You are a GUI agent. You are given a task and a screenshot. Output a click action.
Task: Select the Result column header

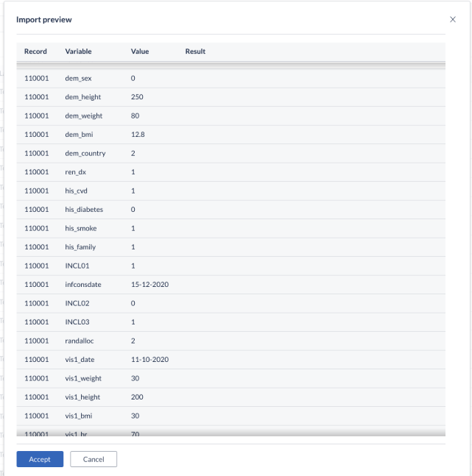coord(195,51)
